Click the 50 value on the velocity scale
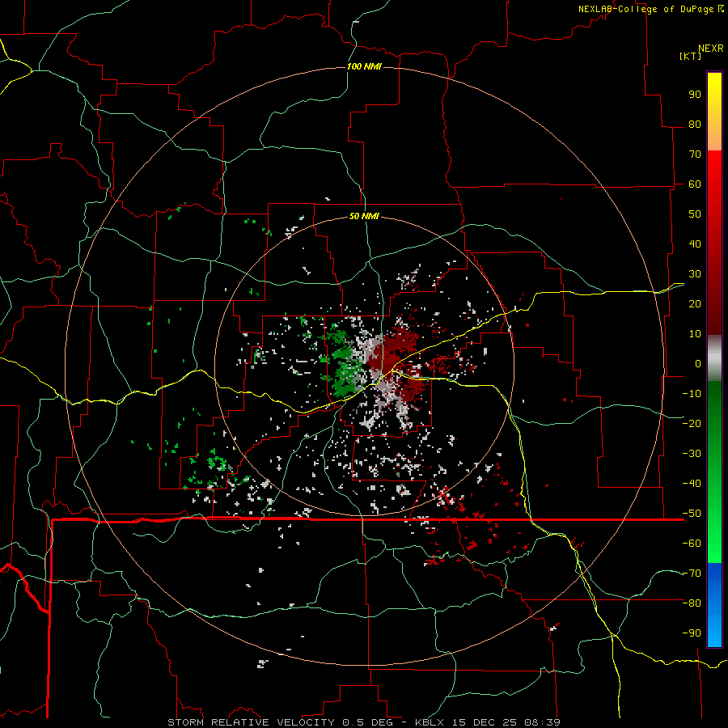This screenshot has height=728, width=728. pyautogui.click(x=695, y=214)
